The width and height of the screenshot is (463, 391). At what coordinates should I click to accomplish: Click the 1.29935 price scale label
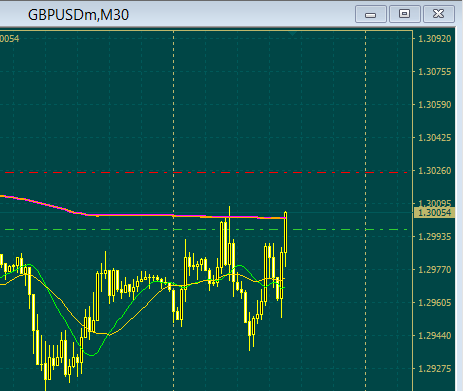tap(434, 237)
